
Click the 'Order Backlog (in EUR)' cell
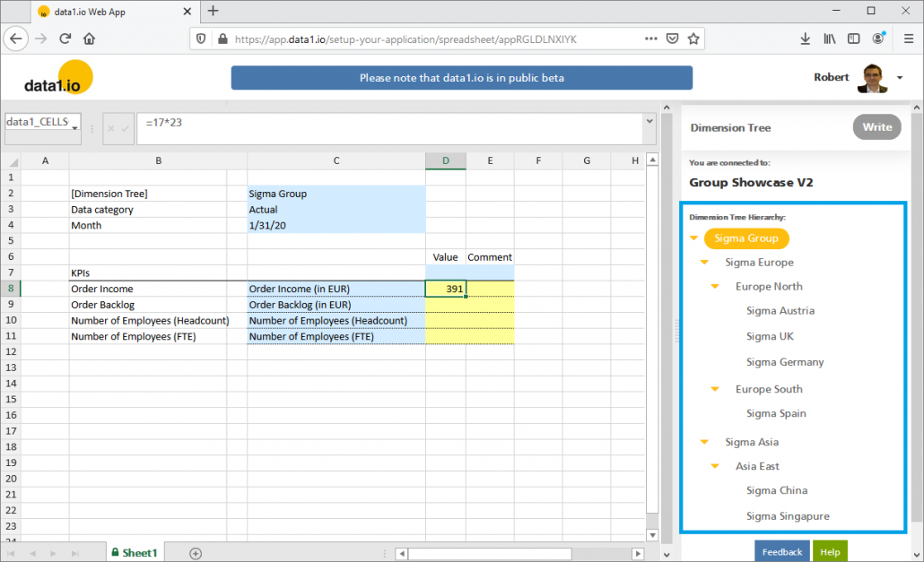click(336, 304)
